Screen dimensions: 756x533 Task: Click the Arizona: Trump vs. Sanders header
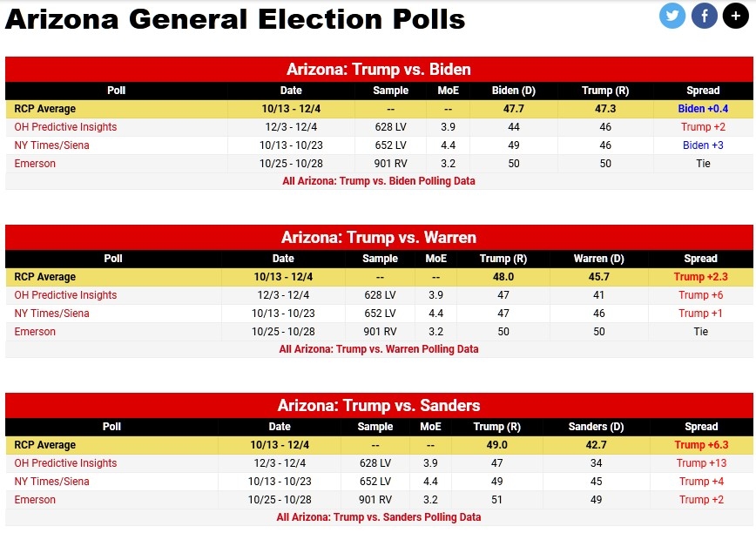379,406
